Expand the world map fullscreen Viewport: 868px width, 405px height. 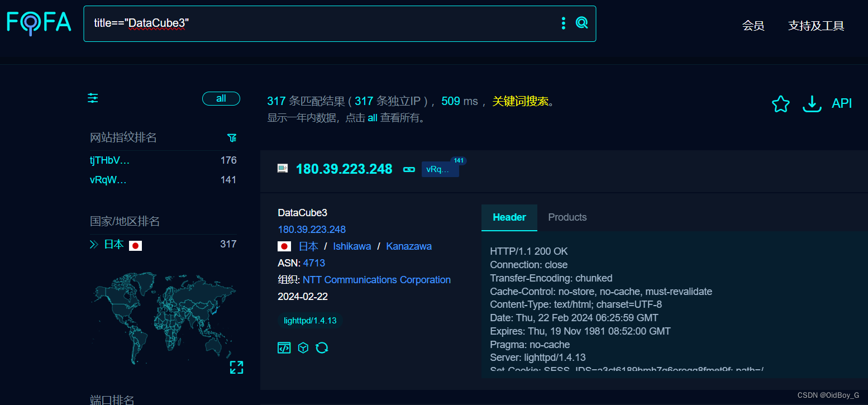pyautogui.click(x=236, y=367)
